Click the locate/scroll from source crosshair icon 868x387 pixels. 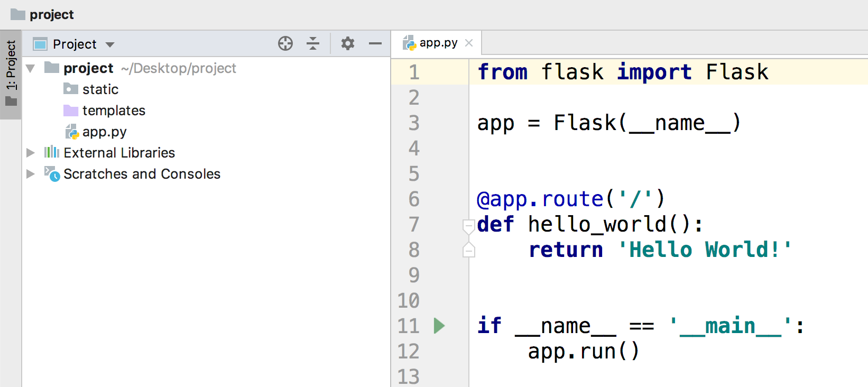click(285, 43)
